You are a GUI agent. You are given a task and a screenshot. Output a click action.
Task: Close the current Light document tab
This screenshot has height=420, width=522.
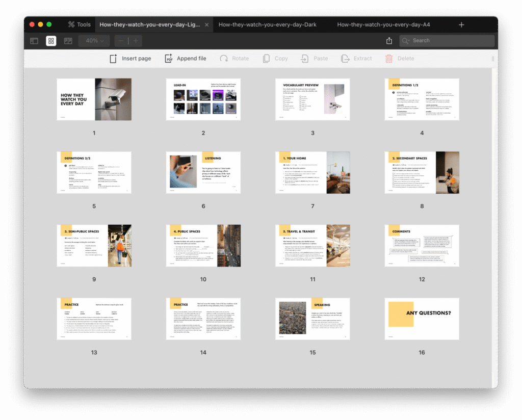coord(206,24)
